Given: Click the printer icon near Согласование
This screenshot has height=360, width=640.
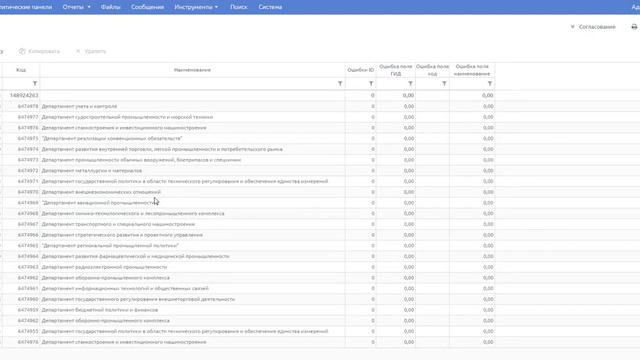Looking at the screenshot, I should coord(634,27).
